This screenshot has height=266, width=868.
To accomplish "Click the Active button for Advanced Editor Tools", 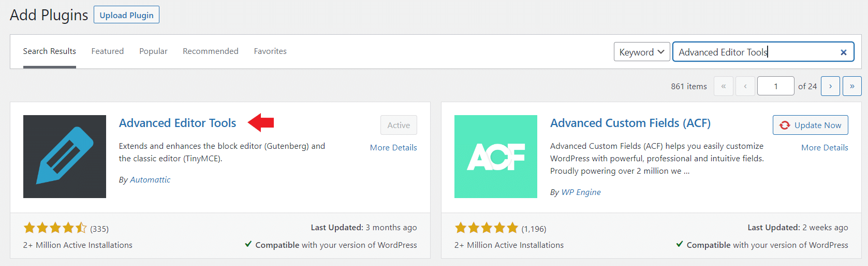I will 399,125.
